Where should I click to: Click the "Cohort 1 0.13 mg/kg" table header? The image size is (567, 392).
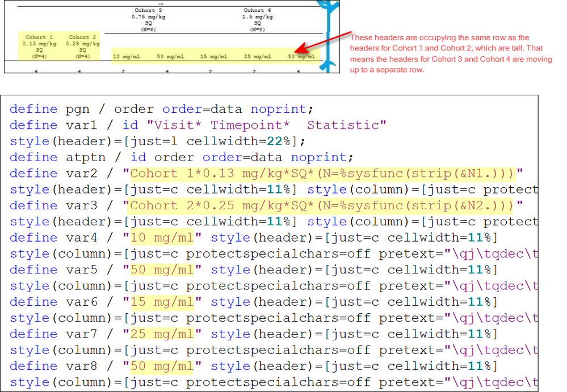[x=39, y=47]
